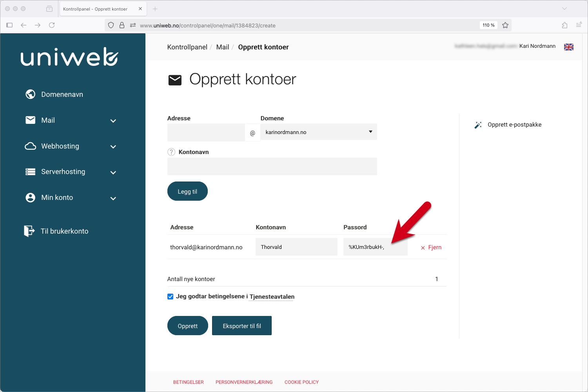Go forward in browser history
588x392 pixels.
[38, 25]
